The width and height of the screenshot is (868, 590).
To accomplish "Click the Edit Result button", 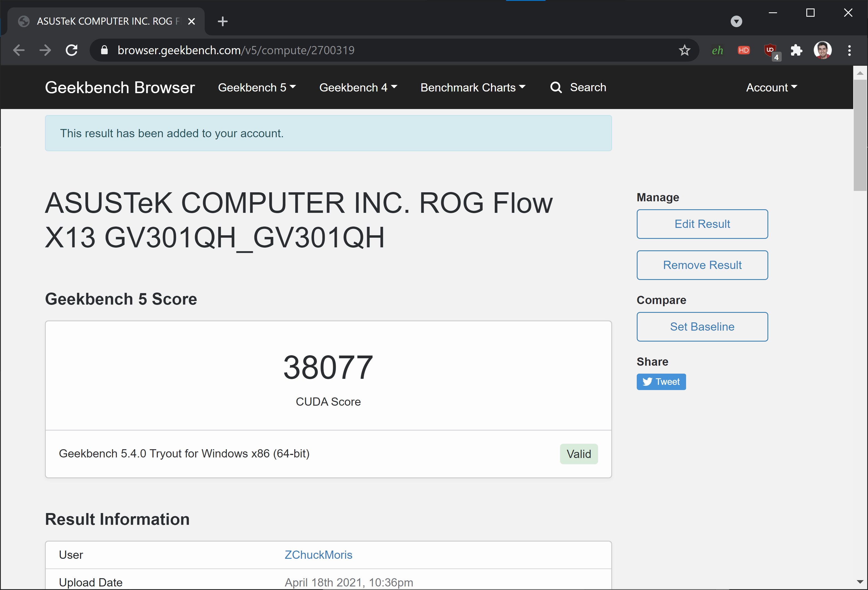I will tap(702, 224).
